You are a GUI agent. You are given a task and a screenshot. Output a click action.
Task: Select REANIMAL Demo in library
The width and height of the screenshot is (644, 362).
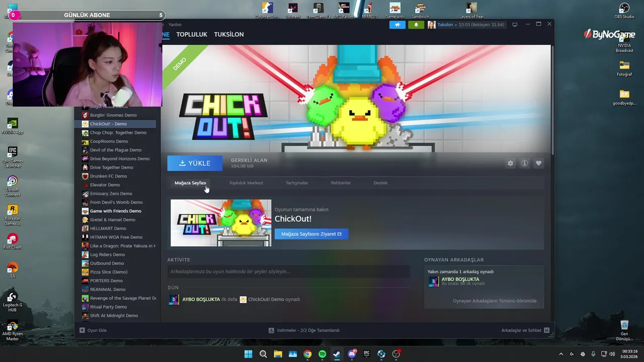[108, 290]
